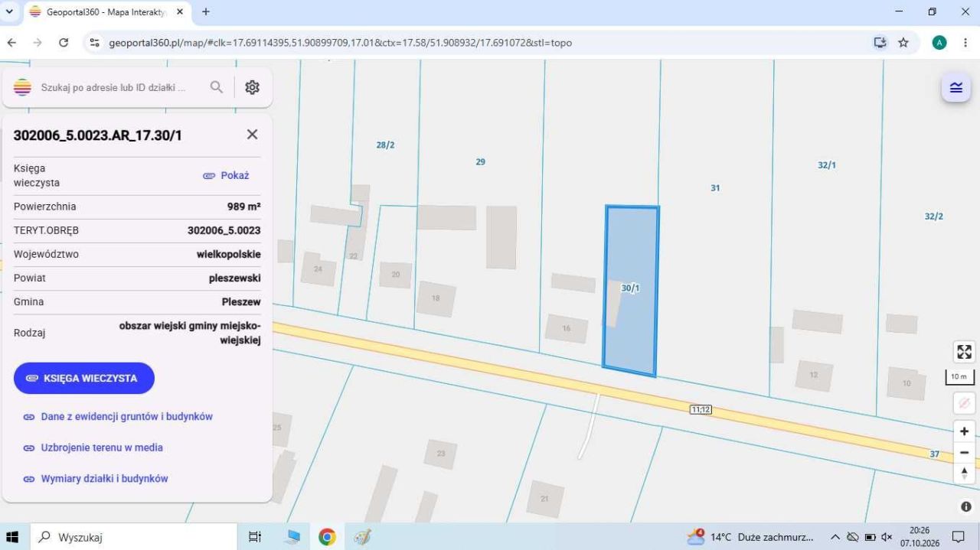Click the KSIĘGA WIECZYSTA button
The height and width of the screenshot is (550, 980).
click(84, 379)
